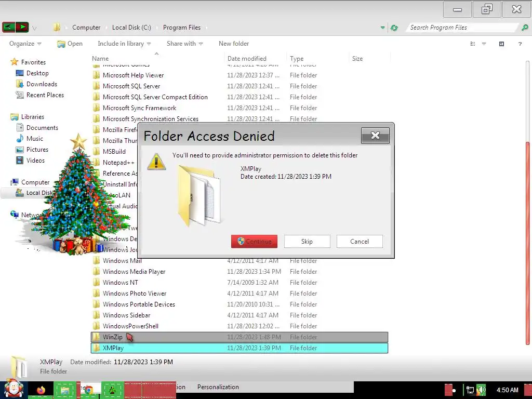This screenshot has height=399, width=532.
Task: Open the Music library
Action: coord(35,138)
